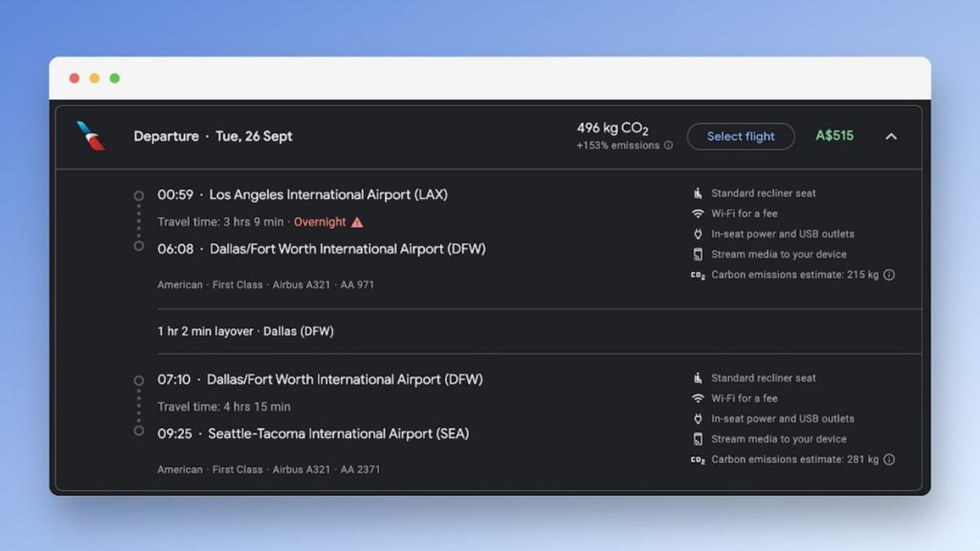The height and width of the screenshot is (551, 980).
Task: Click info icon next to 215 kg estimate
Action: 889,274
